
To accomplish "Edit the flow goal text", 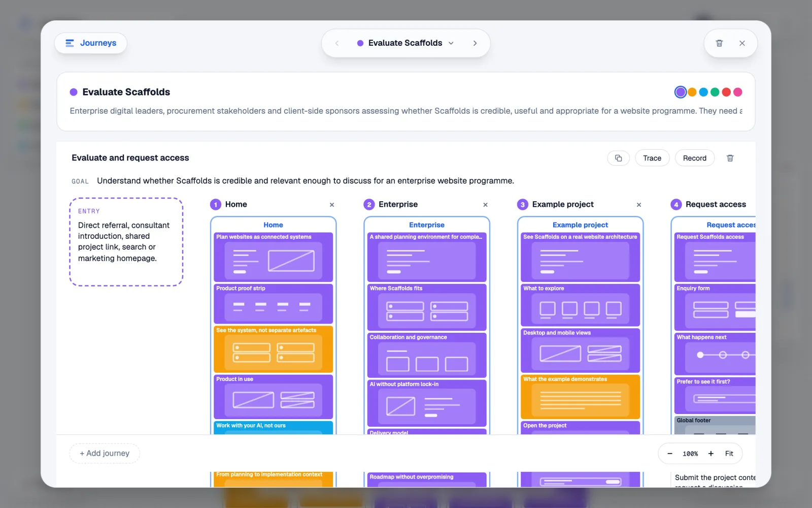I will (x=306, y=181).
